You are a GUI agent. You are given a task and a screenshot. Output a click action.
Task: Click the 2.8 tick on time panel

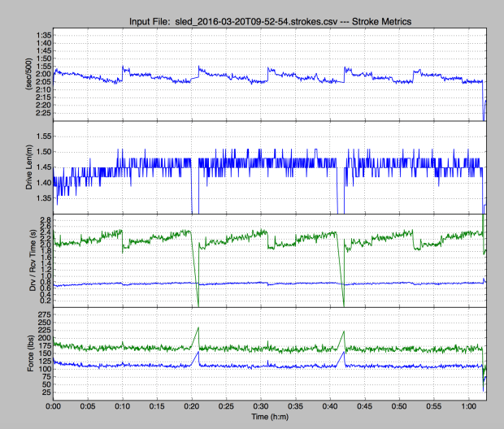point(45,221)
